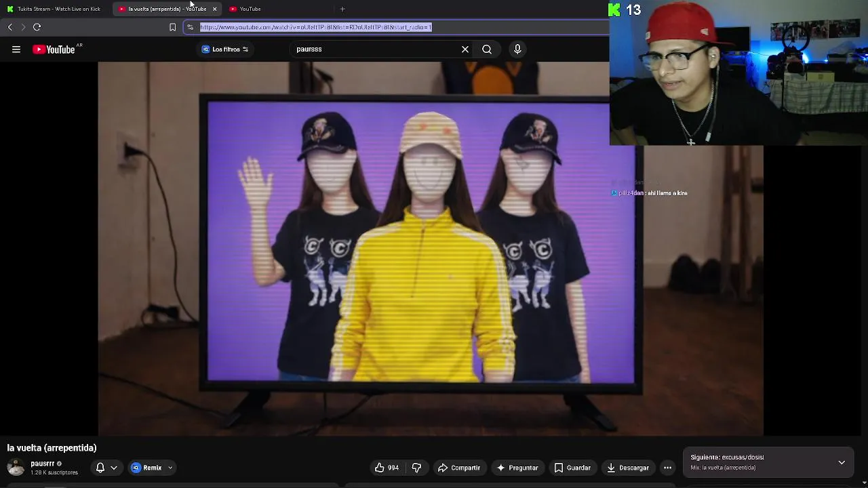Ask about the video with Preguntar
Screen dimensions: 868x488
[x=517, y=468]
